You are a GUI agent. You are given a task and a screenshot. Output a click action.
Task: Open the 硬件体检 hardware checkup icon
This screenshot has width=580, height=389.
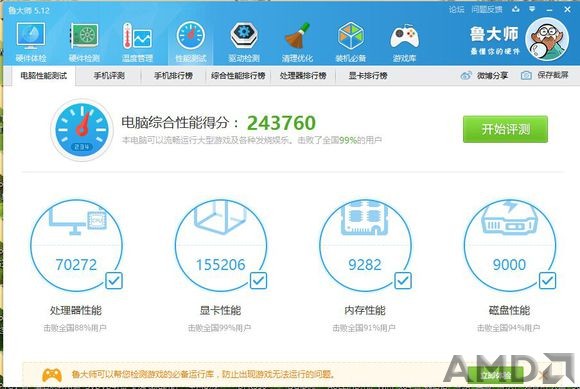click(31, 41)
